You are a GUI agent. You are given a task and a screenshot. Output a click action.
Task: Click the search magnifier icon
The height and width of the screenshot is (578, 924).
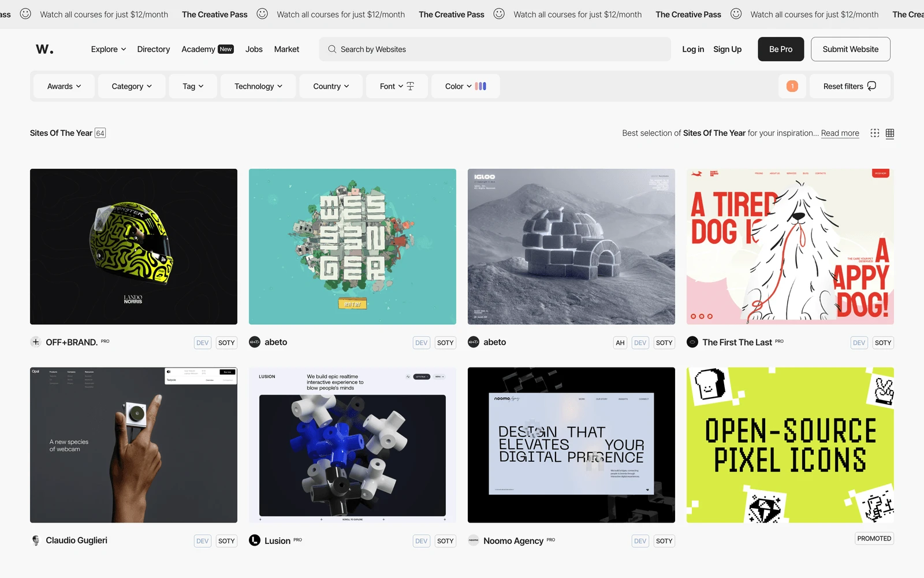[x=332, y=49]
